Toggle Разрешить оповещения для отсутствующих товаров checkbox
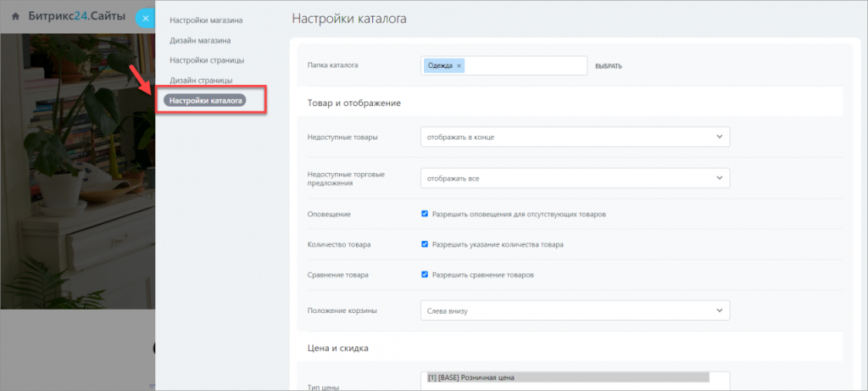 pos(425,214)
